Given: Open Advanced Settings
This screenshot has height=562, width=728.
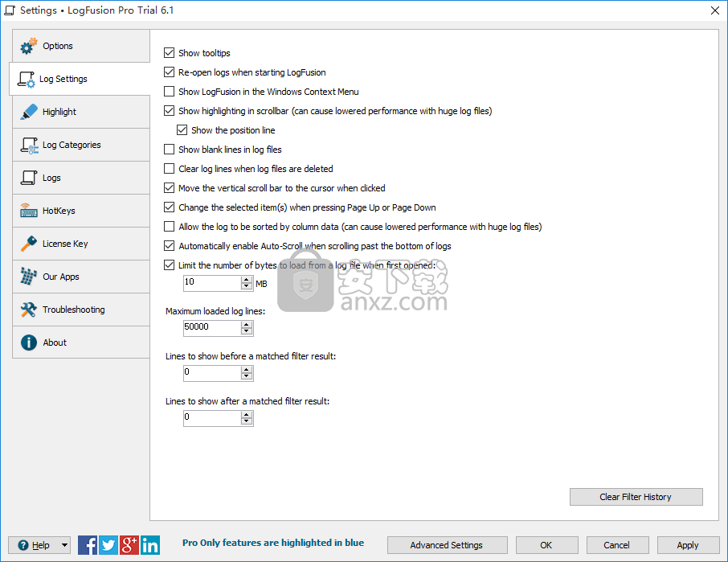Looking at the screenshot, I should (x=447, y=545).
